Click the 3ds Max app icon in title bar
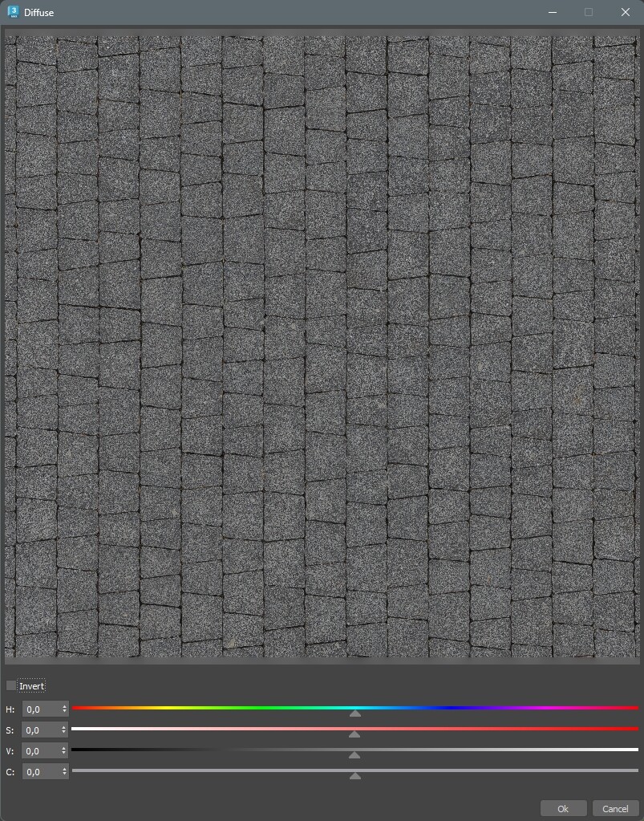 click(13, 11)
